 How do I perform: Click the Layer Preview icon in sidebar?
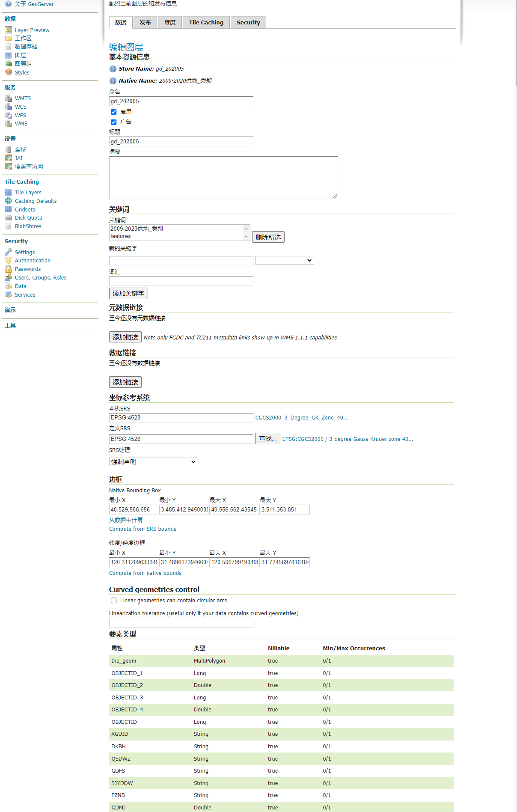(x=8, y=30)
